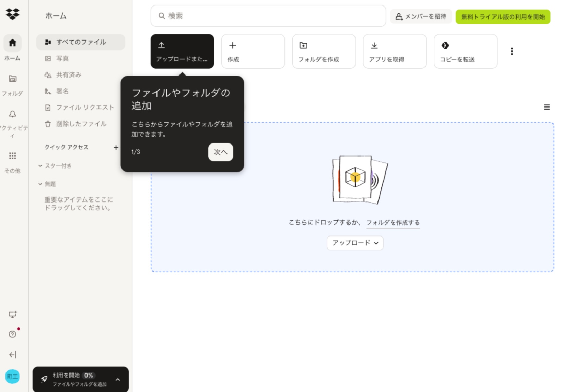570x392 pixels.
Task: Open the その他 apps grid icon
Action: coord(12,156)
